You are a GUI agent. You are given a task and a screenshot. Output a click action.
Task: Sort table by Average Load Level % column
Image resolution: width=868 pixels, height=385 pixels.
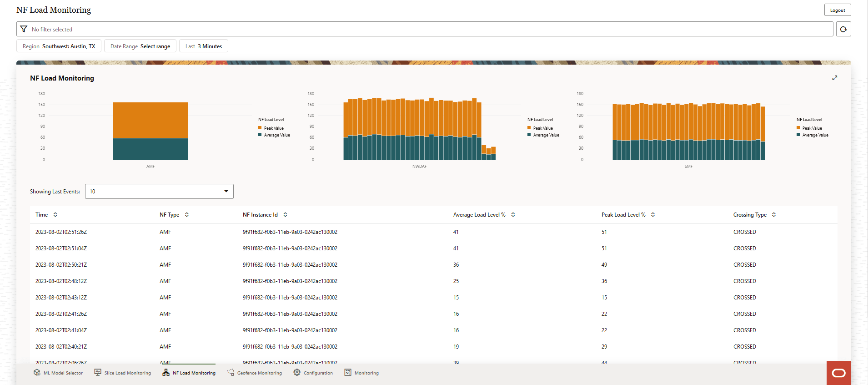(513, 215)
